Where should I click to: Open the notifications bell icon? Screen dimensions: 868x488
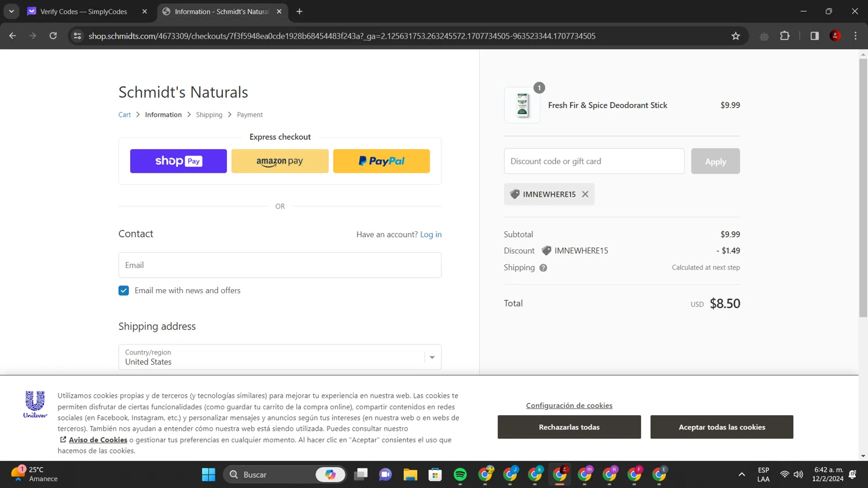(x=852, y=475)
